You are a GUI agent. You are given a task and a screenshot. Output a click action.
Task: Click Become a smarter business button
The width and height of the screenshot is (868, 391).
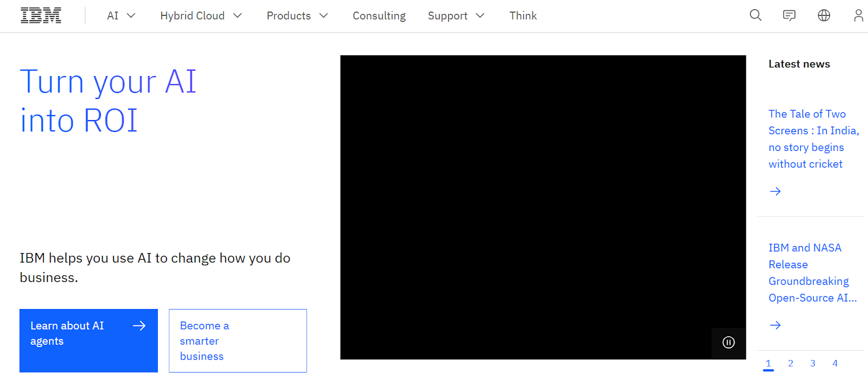[238, 340]
